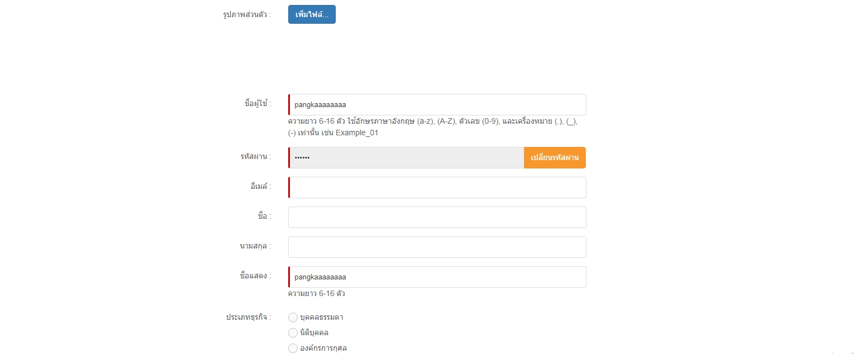Image resolution: width=868 pixels, height=354 pixels.
Task: Click the ความยาว 6-16 ตัว display name hint
Action: pos(316,293)
